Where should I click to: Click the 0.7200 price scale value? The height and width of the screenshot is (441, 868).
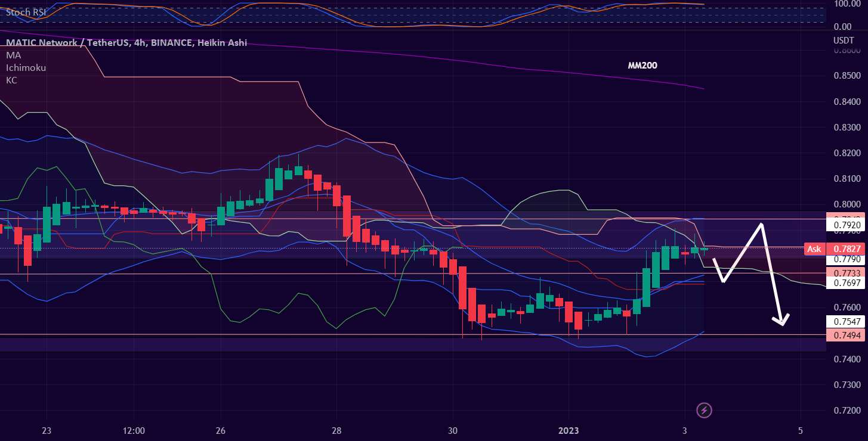click(846, 411)
